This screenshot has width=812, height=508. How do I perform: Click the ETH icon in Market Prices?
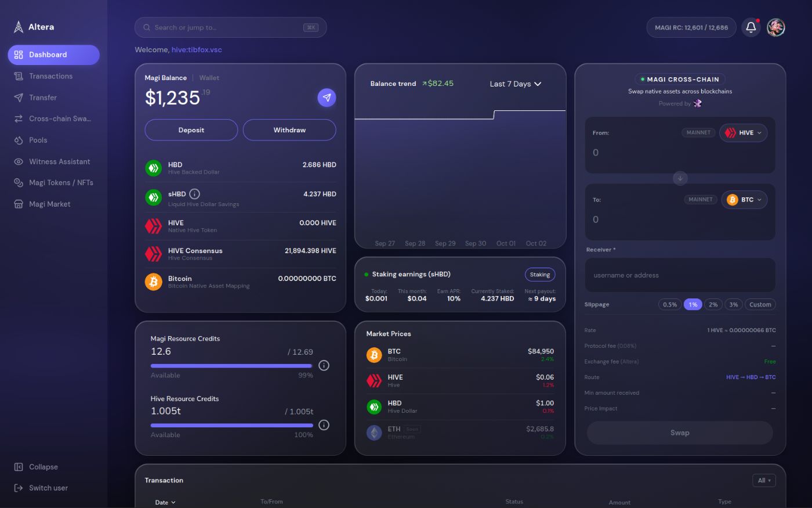click(374, 433)
